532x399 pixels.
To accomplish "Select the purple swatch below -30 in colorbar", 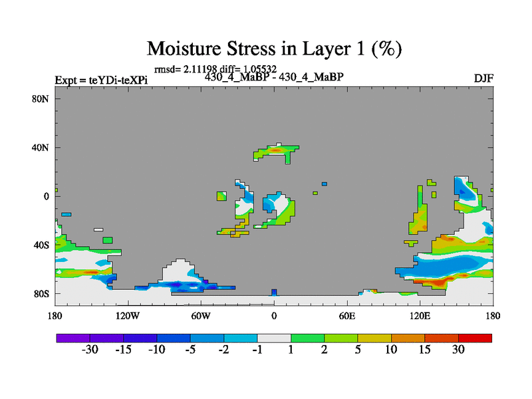I will pos(73,338).
